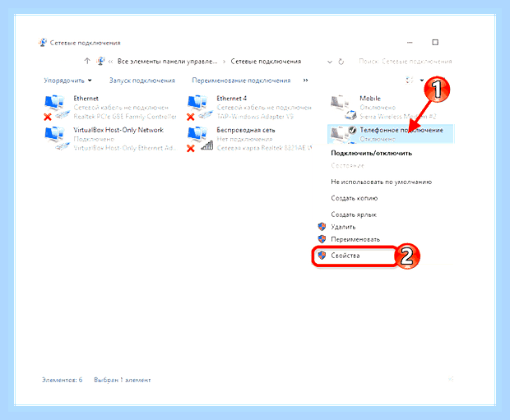This screenshot has height=420, width=510.
Task: Select the Телефонное подключение connection icon
Action: (343, 135)
